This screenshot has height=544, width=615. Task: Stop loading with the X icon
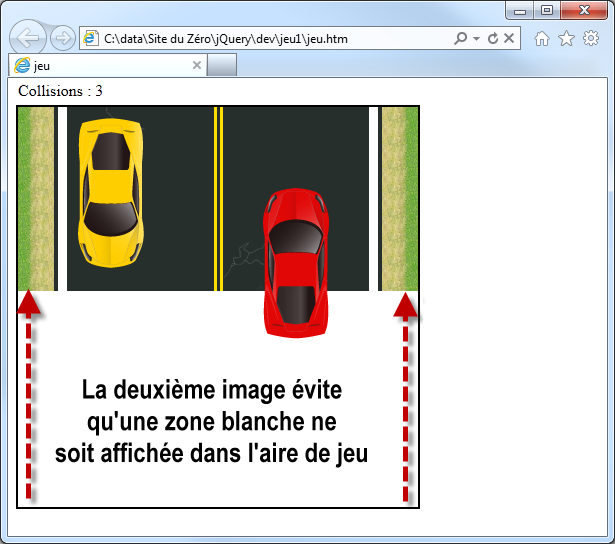[x=509, y=38]
